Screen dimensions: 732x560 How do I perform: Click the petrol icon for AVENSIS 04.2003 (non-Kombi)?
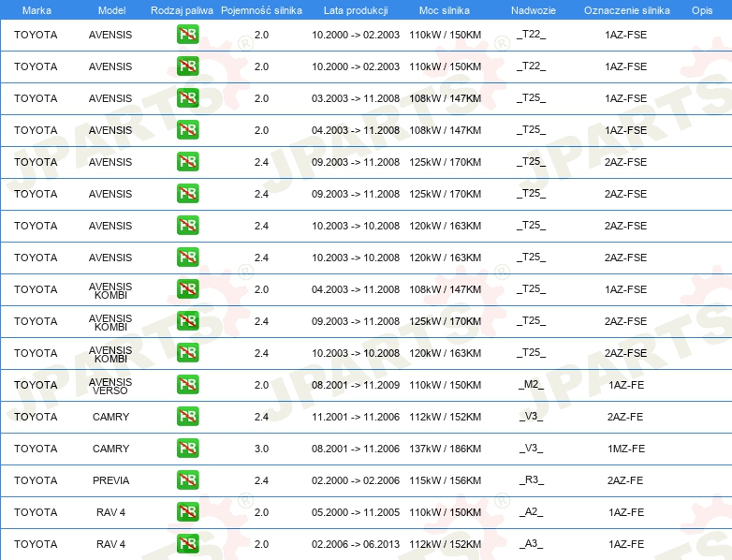187,130
